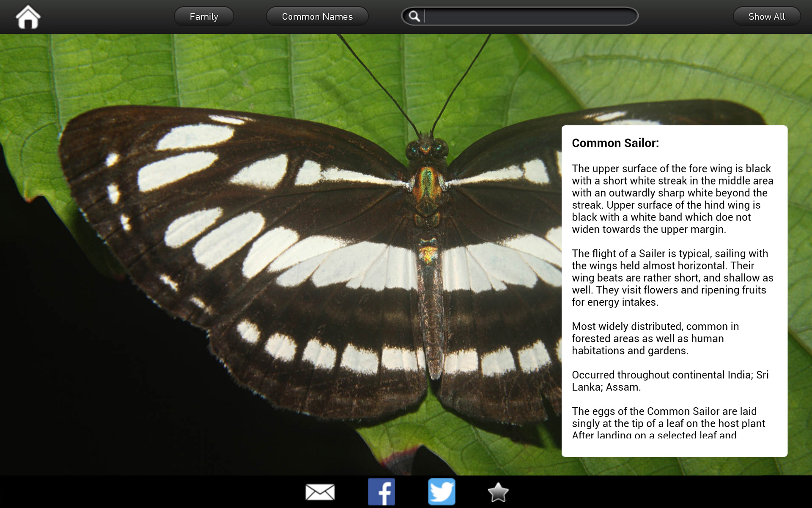Bookmark Common Sailor with the star icon
The image size is (812, 508).
click(x=498, y=492)
